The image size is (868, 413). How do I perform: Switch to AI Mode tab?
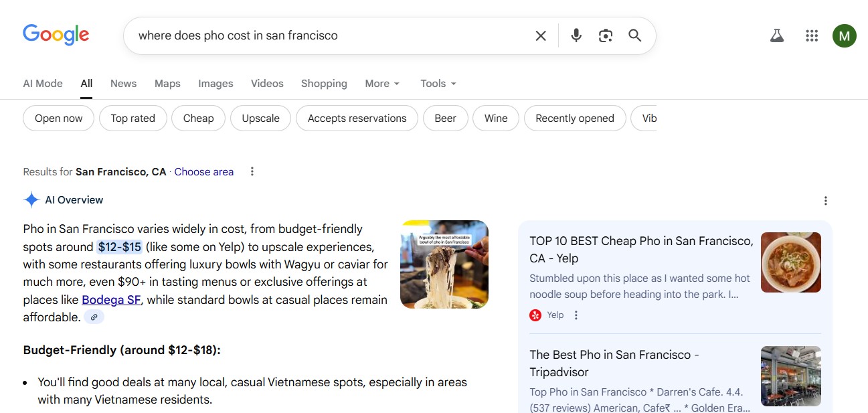point(43,84)
